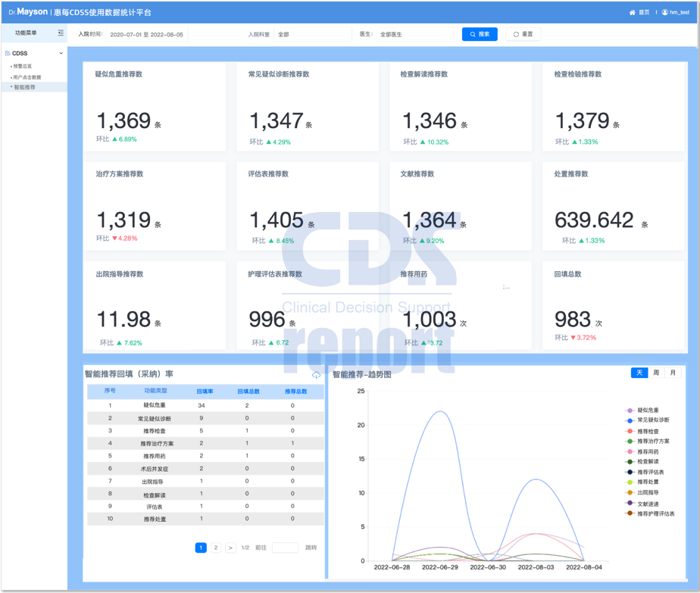Open the 治疗方案推荐数 1,319 card

coord(155,206)
